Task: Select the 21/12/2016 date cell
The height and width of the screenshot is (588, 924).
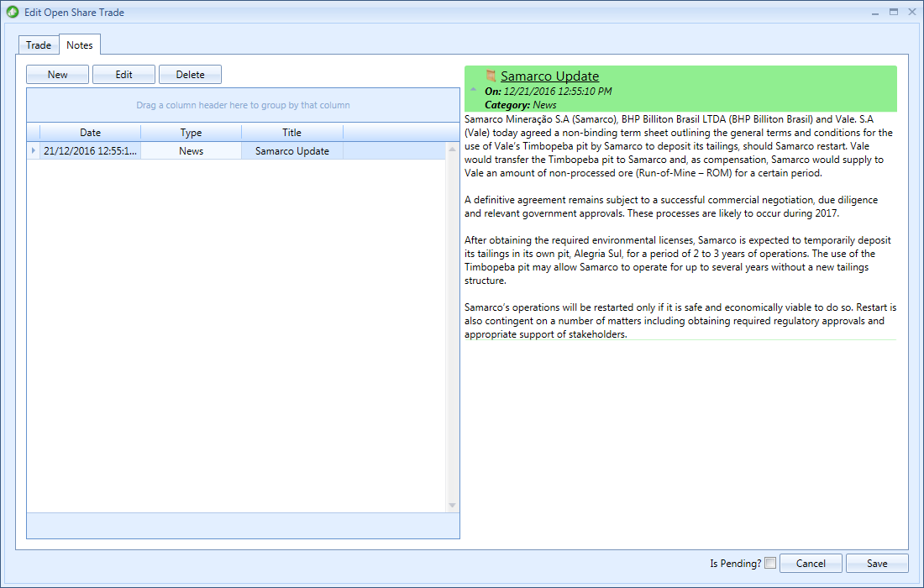Action: (x=90, y=151)
